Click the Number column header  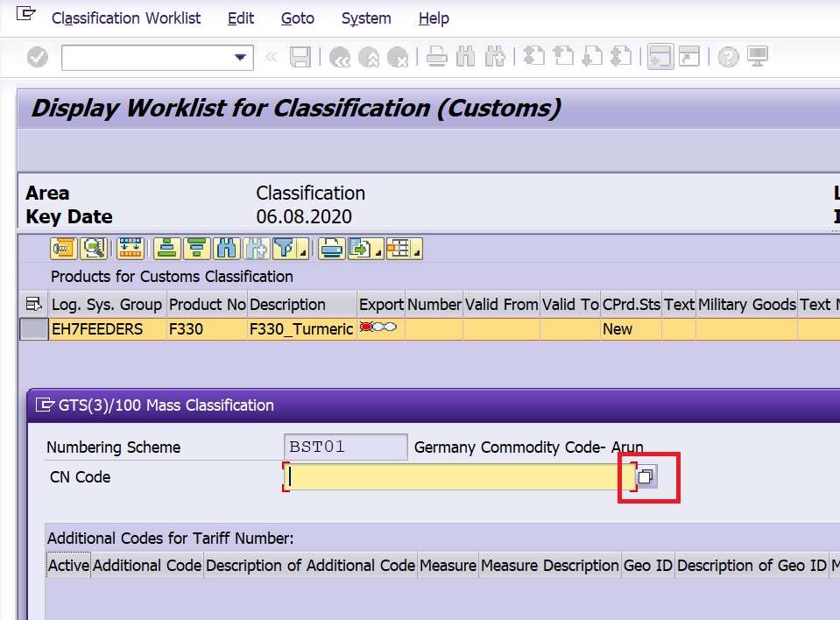[434, 304]
